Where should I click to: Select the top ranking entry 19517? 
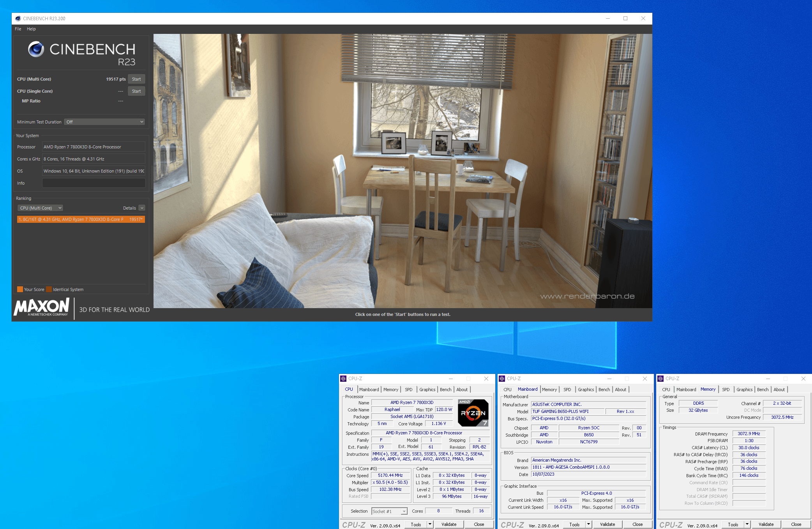tap(81, 219)
